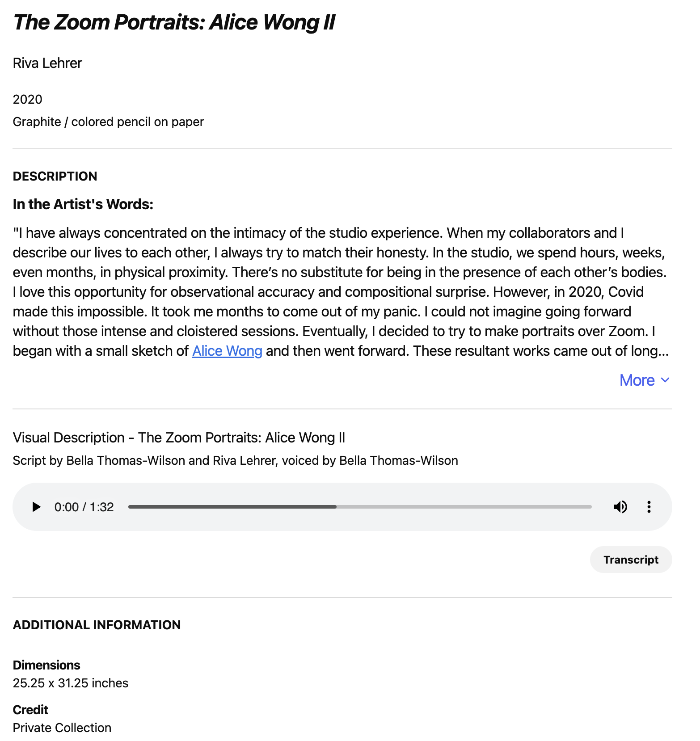This screenshot has height=741, width=700.
Task: Click the In the Artist's Words heading
Action: pos(83,204)
